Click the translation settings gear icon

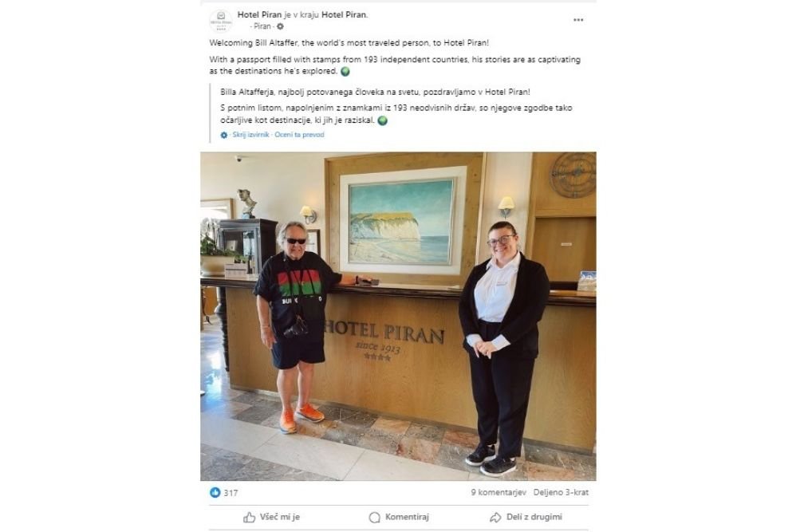pos(224,135)
